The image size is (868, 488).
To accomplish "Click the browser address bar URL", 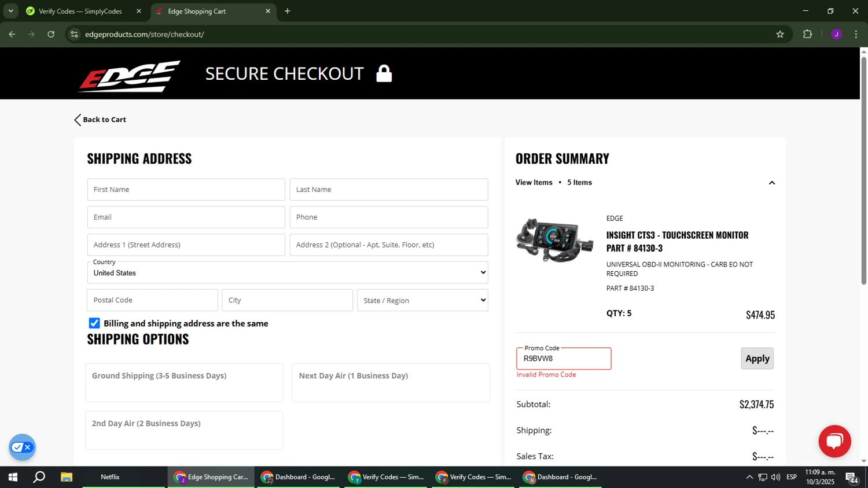I will coord(145,34).
